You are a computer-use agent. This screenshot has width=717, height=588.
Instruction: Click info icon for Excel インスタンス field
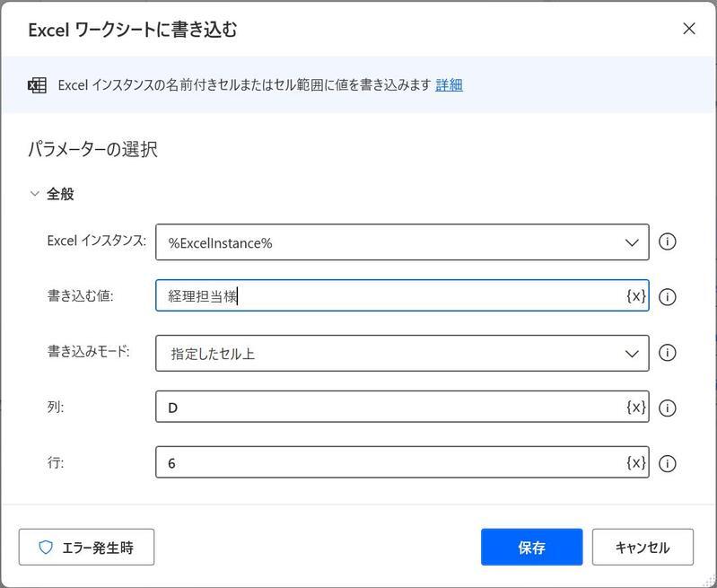(x=667, y=241)
